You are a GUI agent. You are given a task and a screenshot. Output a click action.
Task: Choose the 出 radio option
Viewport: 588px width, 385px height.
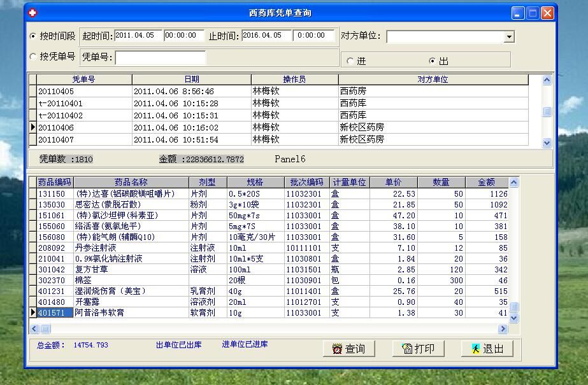(x=432, y=60)
